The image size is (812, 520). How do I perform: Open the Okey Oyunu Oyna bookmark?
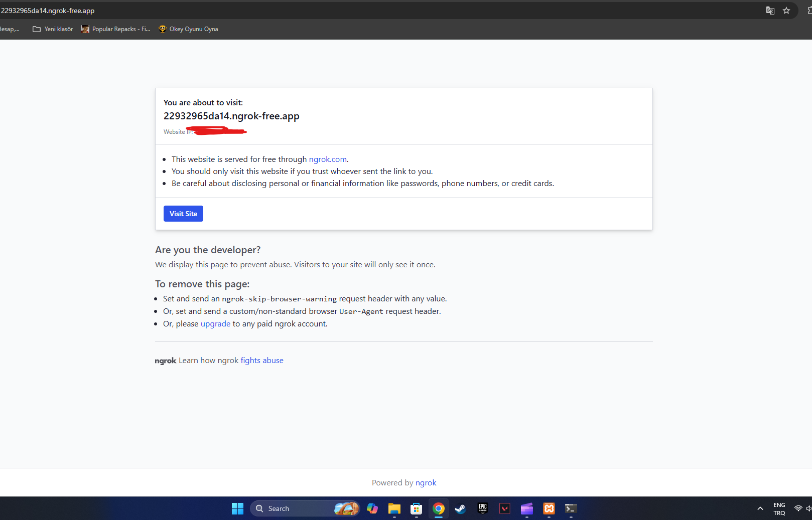188,29
